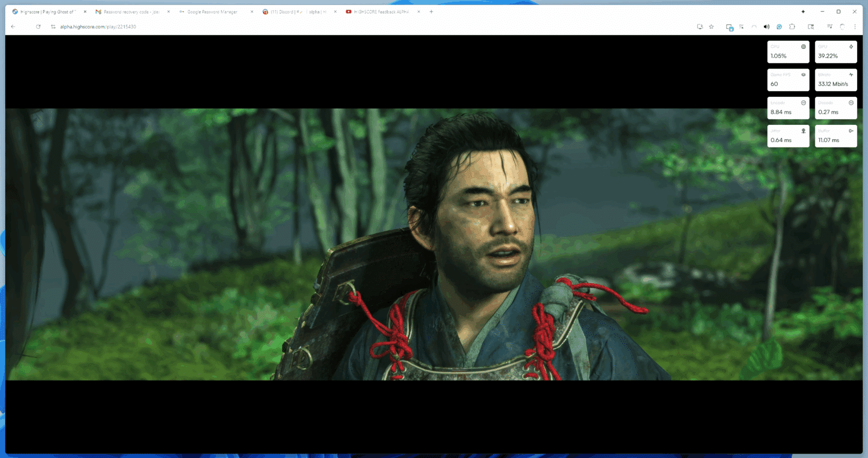Open the media controls playlist icon
This screenshot has height=458, width=868.
(x=830, y=27)
